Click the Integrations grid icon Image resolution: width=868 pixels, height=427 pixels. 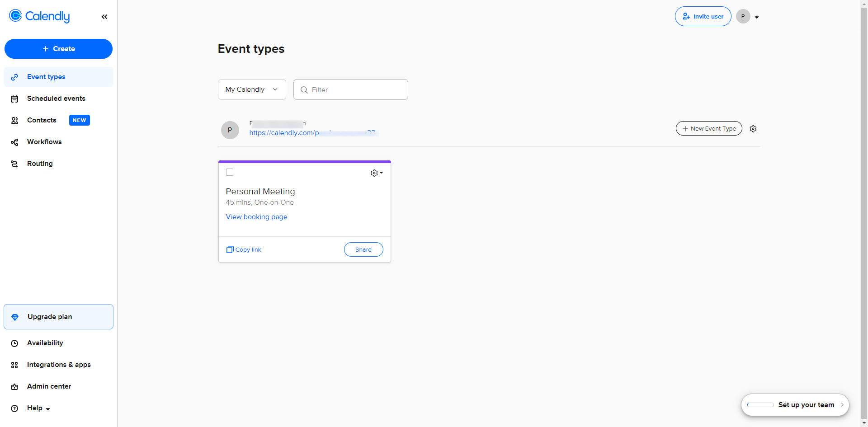coord(14,365)
